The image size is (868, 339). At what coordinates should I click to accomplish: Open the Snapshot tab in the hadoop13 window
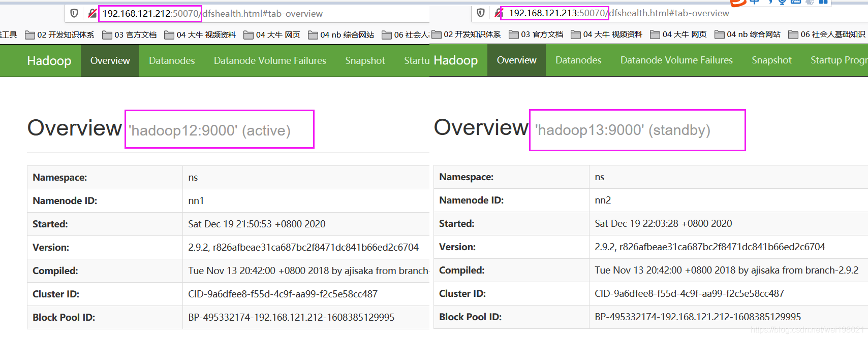coord(771,60)
